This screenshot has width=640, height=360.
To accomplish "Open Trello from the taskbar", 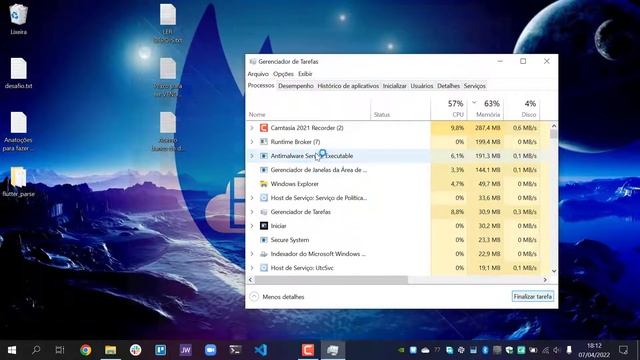I will (x=160, y=350).
